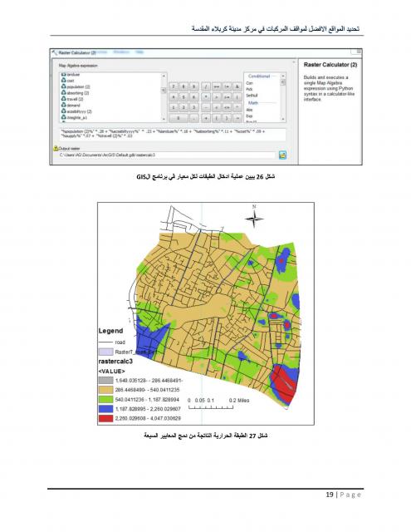This screenshot has width=411, height=532.
Task: Click the tan legend swatch 286.44-540.04
Action: 105,390
